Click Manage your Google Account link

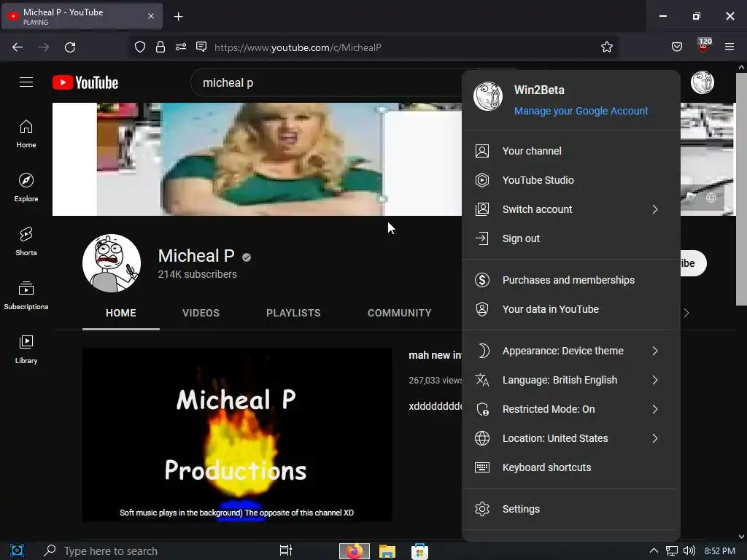[581, 111]
